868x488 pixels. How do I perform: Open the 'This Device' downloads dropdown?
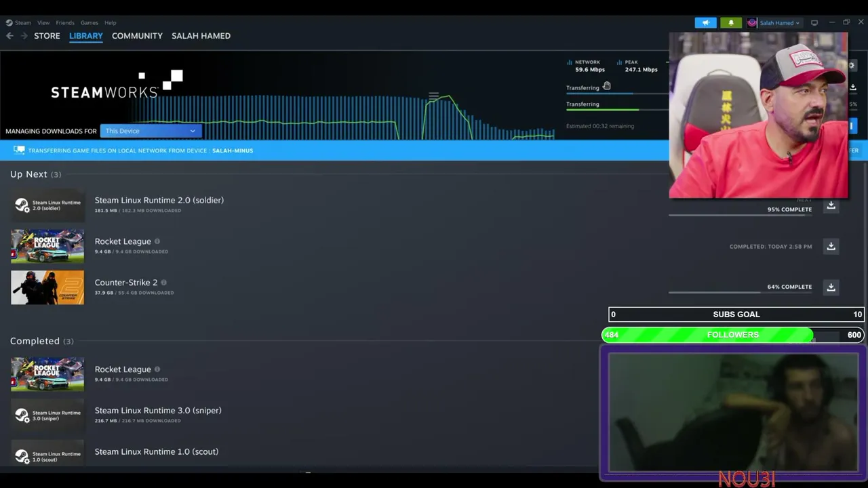coord(151,131)
